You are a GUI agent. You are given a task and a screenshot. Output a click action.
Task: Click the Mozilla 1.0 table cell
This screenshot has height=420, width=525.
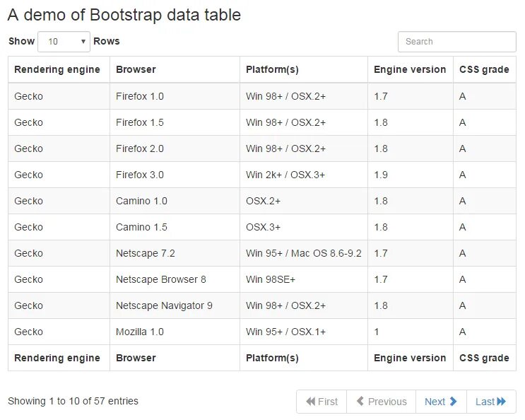(175, 332)
